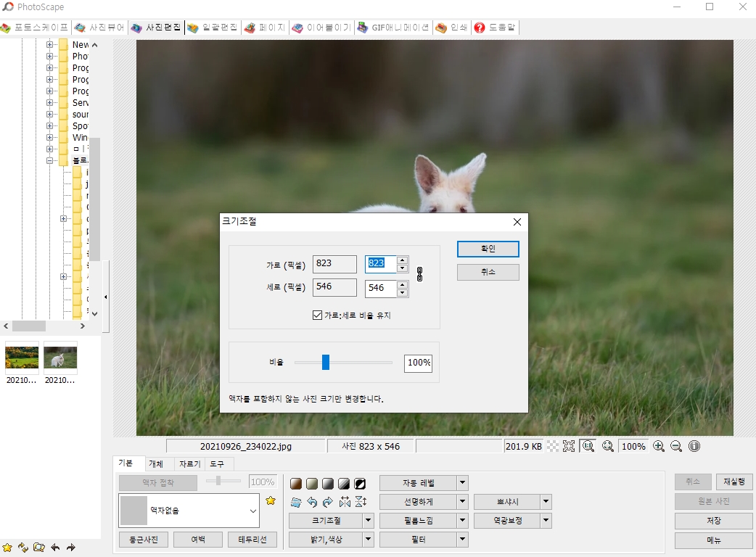The height and width of the screenshot is (557, 756).
Task: Open the 선명하게 dropdown arrow
Action: (x=462, y=502)
